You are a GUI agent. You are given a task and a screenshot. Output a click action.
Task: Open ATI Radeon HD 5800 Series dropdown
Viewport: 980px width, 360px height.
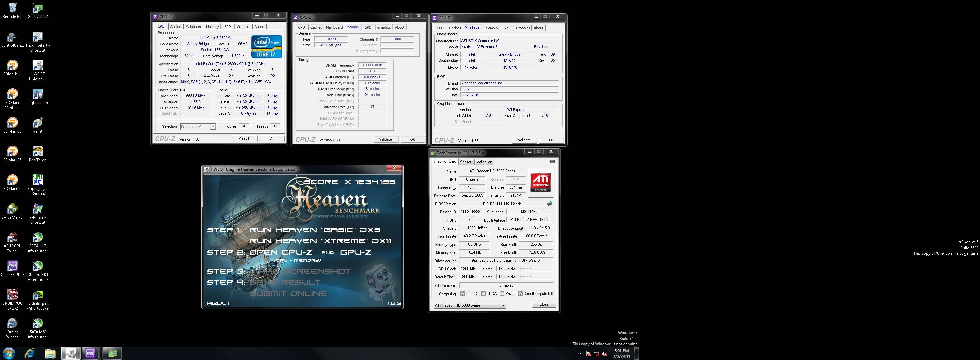pos(470,305)
